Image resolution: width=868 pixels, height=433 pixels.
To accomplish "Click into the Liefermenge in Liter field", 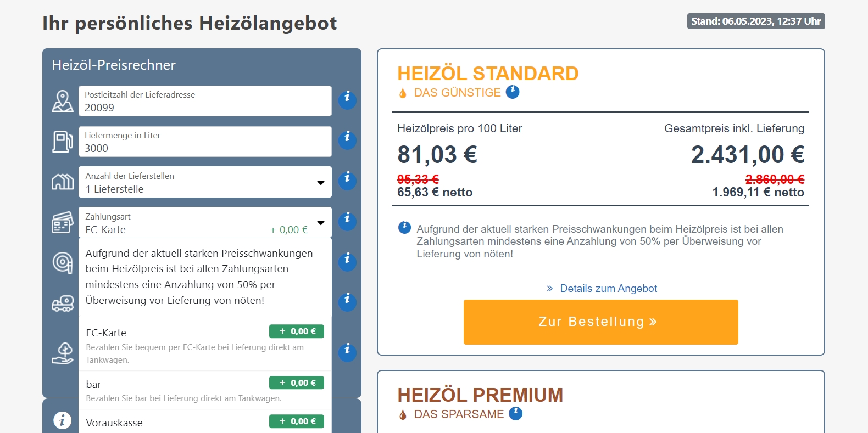I will [205, 142].
